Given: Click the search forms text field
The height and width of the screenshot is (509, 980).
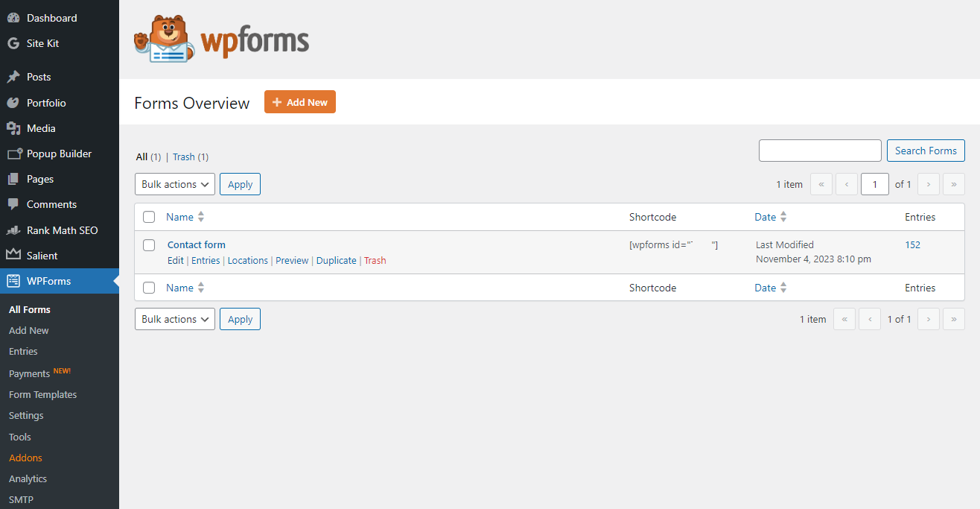Looking at the screenshot, I should click(820, 151).
